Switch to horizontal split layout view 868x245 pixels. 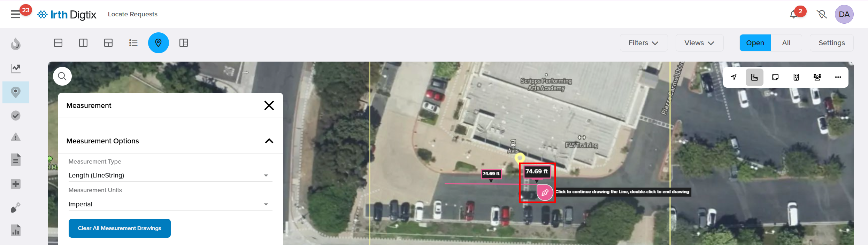click(x=58, y=43)
